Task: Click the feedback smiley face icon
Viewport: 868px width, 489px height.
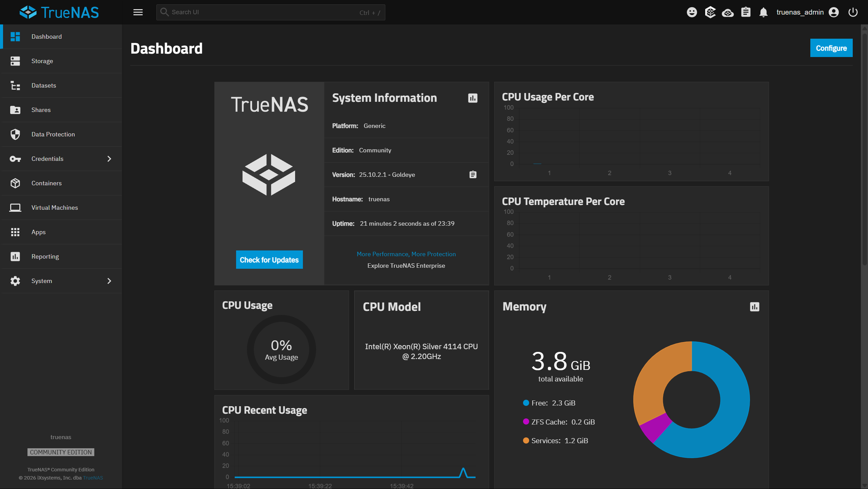Action: pyautogui.click(x=692, y=12)
